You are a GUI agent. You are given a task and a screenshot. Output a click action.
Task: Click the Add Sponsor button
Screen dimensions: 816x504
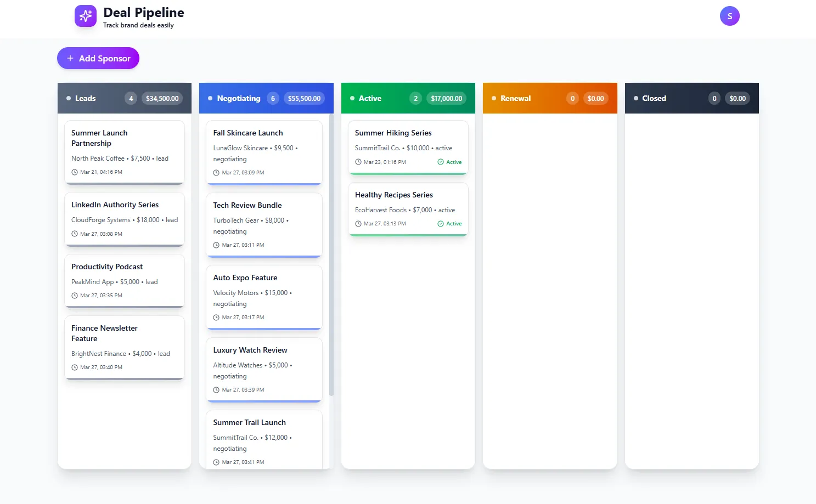point(98,58)
